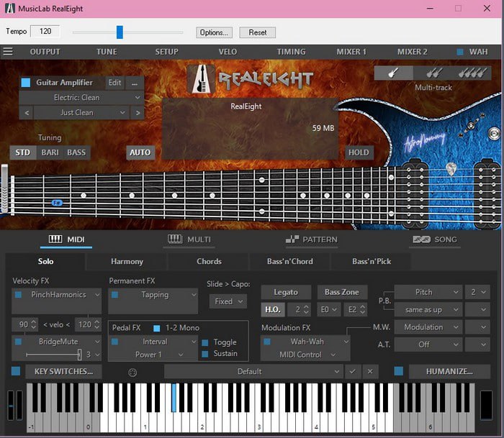Click the MIDI keyboard icon
The image size is (504, 438).
(55, 239)
